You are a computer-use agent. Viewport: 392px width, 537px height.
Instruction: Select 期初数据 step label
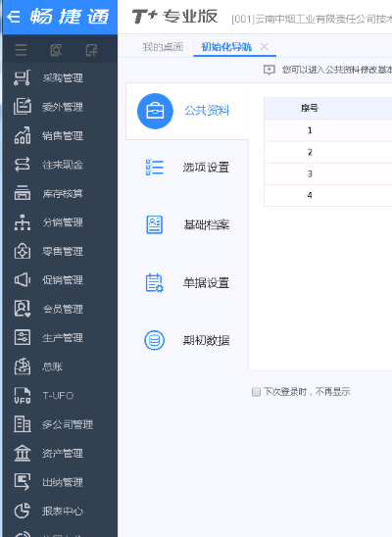click(206, 340)
